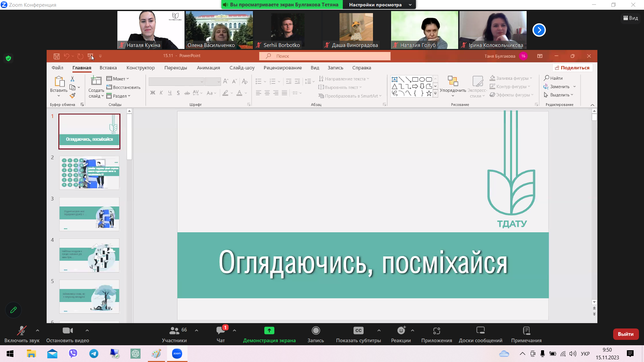
Task: Toggle camera with Остановить видео
Action: [67, 334]
